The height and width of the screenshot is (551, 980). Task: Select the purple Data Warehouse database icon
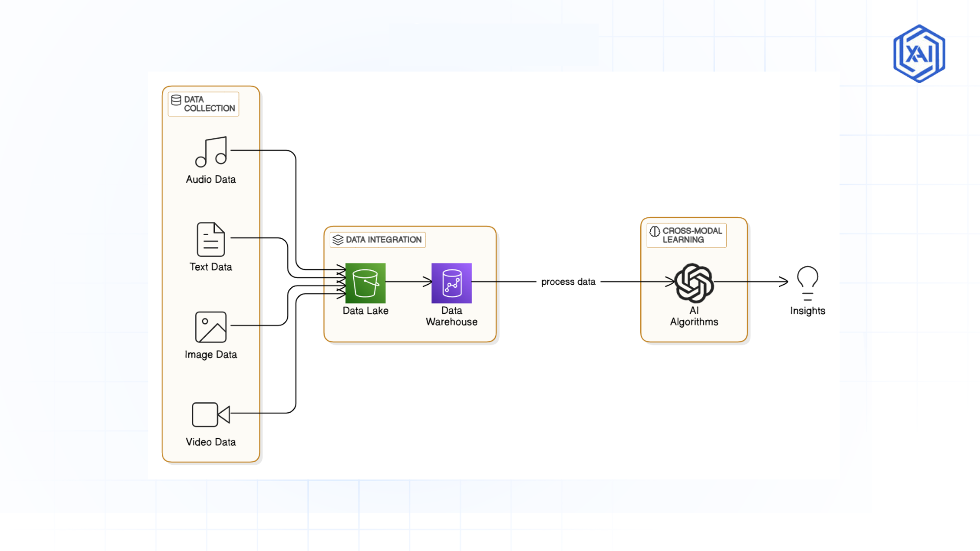pyautogui.click(x=451, y=282)
